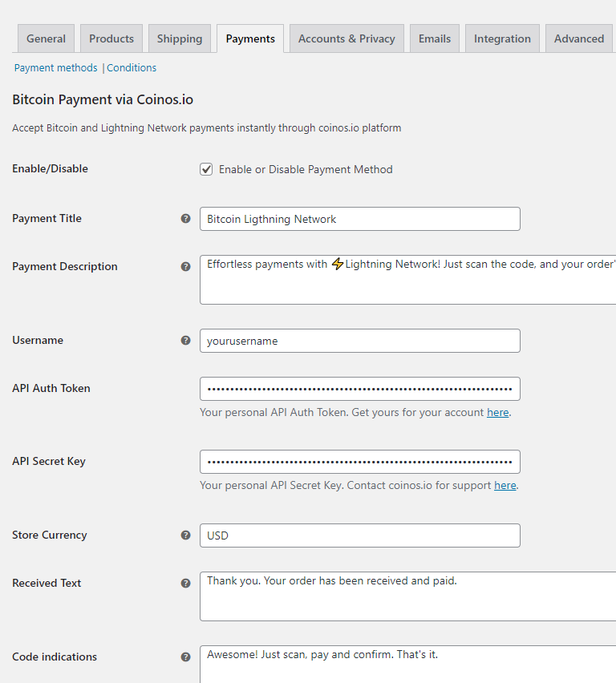
Task: Click the 'API Auth Token' label
Action: pyautogui.click(x=51, y=388)
